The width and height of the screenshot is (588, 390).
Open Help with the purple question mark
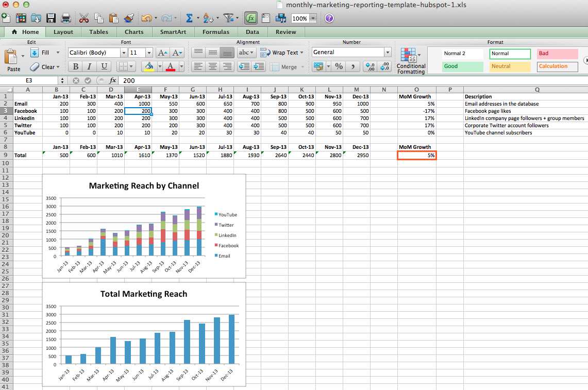(329, 19)
